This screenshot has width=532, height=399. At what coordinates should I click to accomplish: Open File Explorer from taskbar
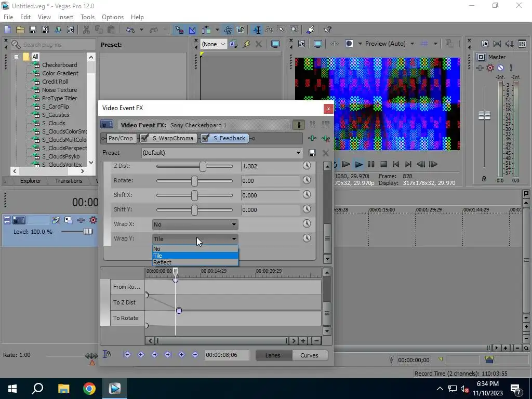click(x=63, y=389)
